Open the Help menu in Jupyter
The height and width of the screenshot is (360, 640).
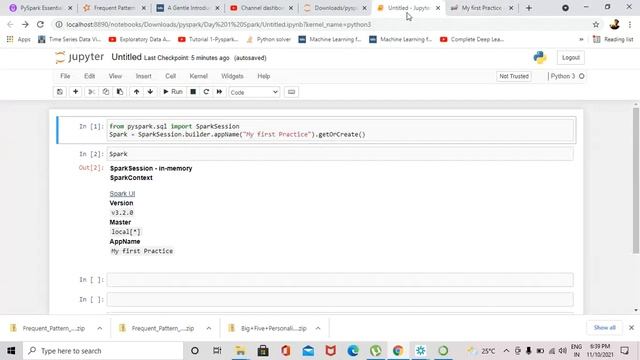click(264, 76)
